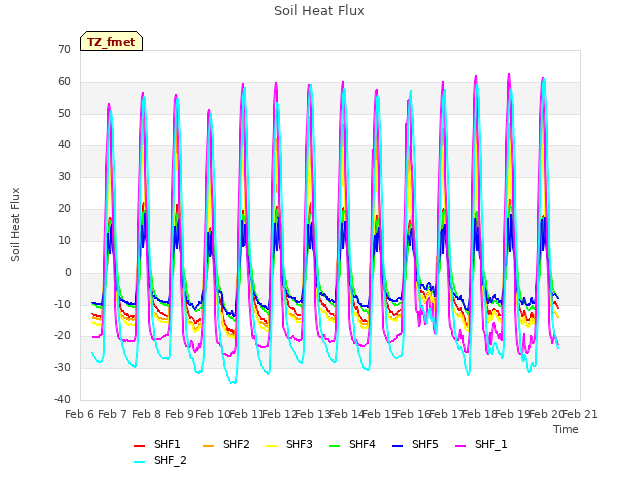
Task: Click the TZ_fmet annotation label
Action: [111, 42]
